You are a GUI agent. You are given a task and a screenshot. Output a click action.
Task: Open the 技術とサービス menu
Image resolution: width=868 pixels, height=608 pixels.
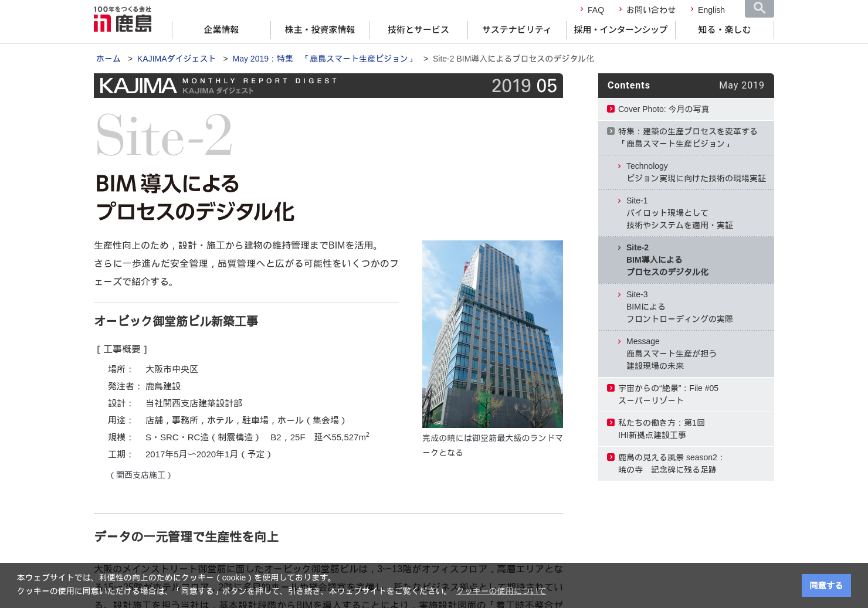point(418,30)
